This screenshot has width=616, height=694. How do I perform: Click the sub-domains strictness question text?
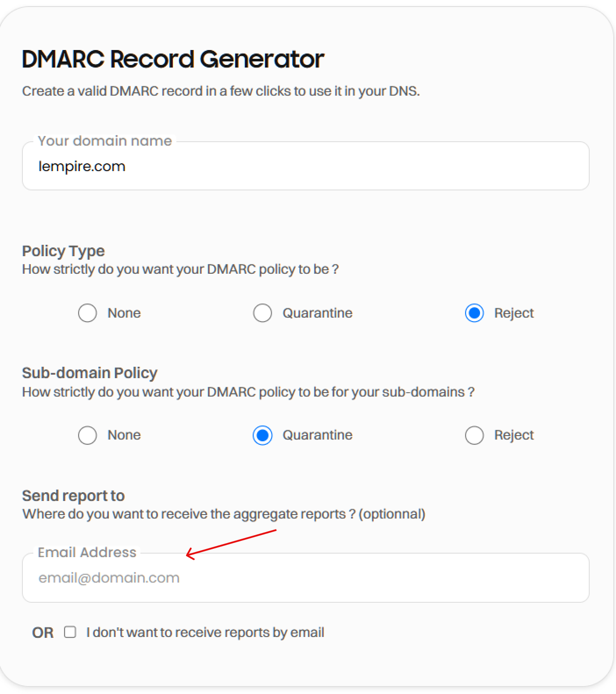(x=248, y=392)
